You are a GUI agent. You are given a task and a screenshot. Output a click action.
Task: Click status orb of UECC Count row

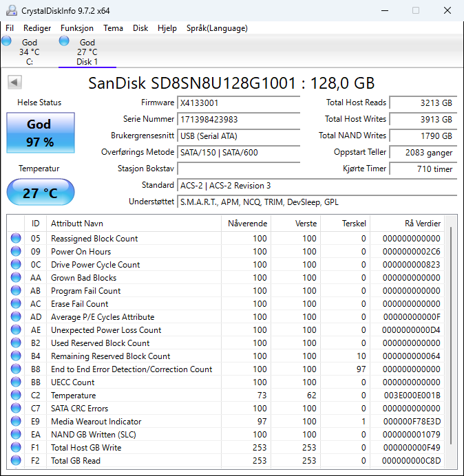point(16,382)
